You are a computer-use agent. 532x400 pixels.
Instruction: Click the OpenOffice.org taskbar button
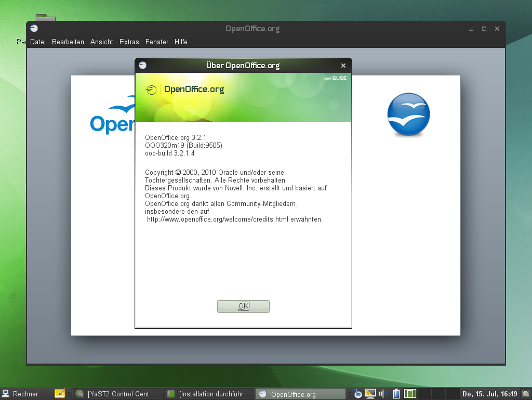tap(300, 394)
